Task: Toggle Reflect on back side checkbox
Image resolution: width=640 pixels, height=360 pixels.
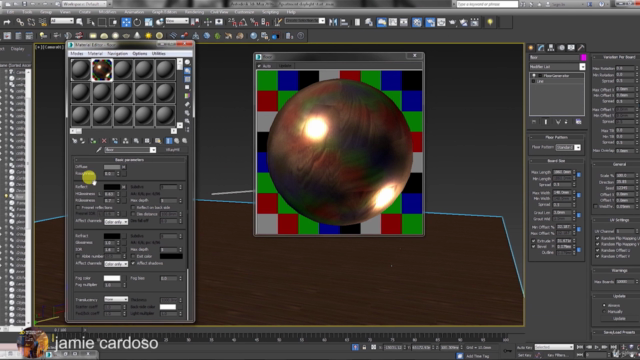Action: tap(133, 208)
